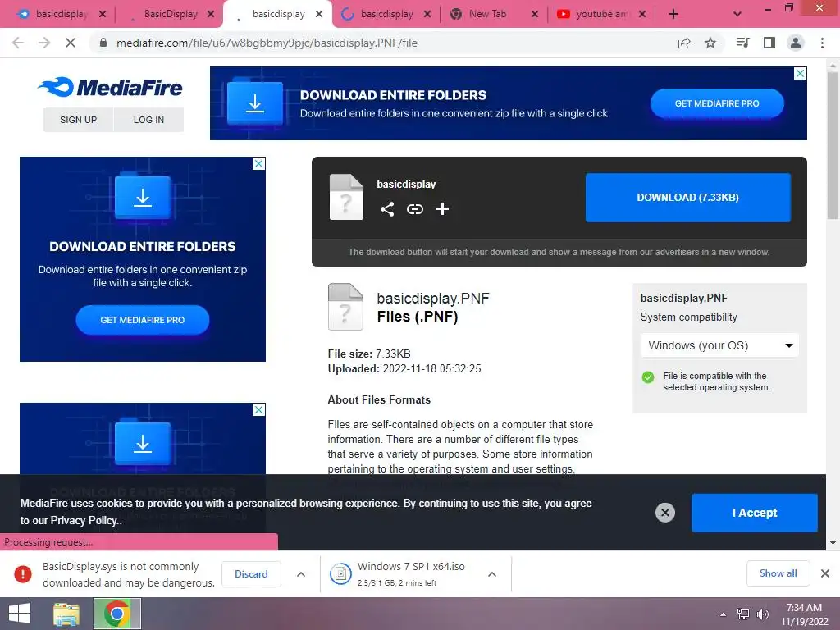The height and width of the screenshot is (630, 840).
Task: Click the Chrome icon in the taskbar
Action: point(117,614)
